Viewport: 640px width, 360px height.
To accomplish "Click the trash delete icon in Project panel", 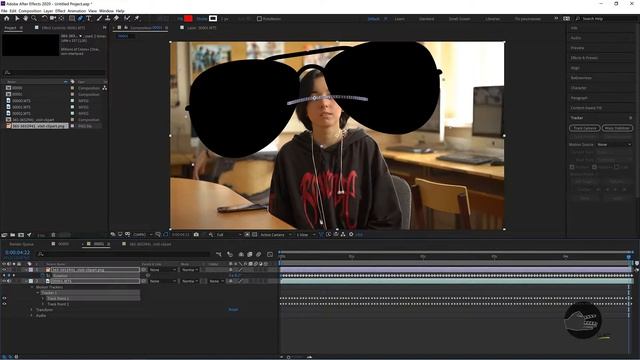I will pos(53,235).
